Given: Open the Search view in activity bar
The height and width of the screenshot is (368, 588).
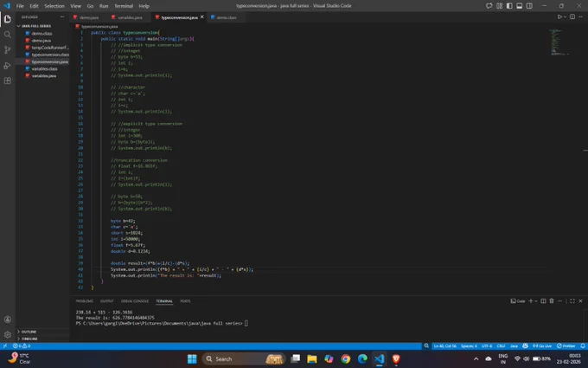Looking at the screenshot, I should [8, 35].
